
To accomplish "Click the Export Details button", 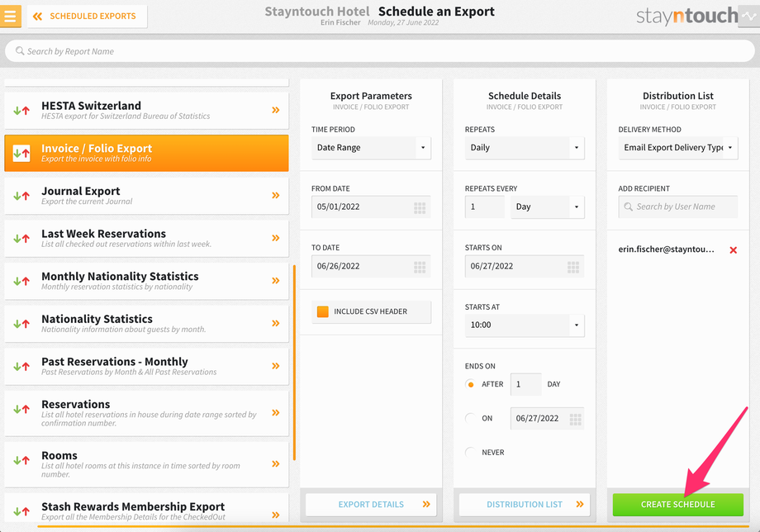I will pos(371,505).
